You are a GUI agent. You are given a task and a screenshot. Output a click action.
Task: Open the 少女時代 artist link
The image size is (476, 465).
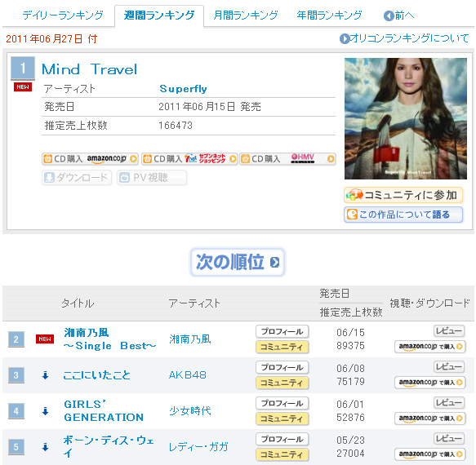pyautogui.click(x=190, y=411)
